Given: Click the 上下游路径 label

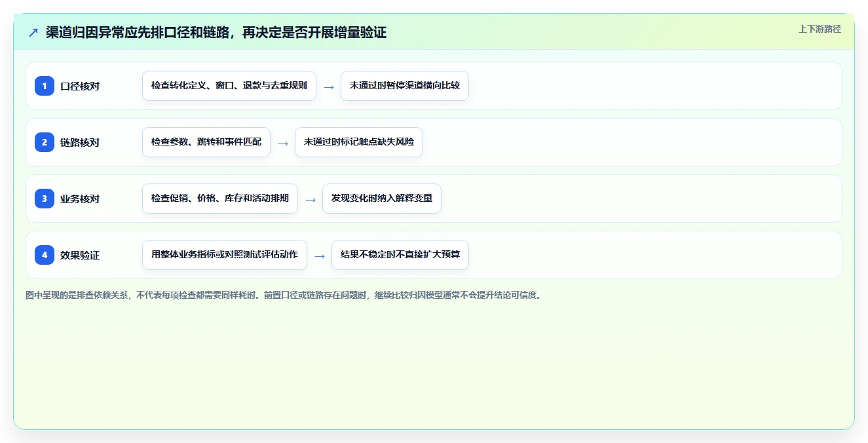Looking at the screenshot, I should pyautogui.click(x=820, y=29).
